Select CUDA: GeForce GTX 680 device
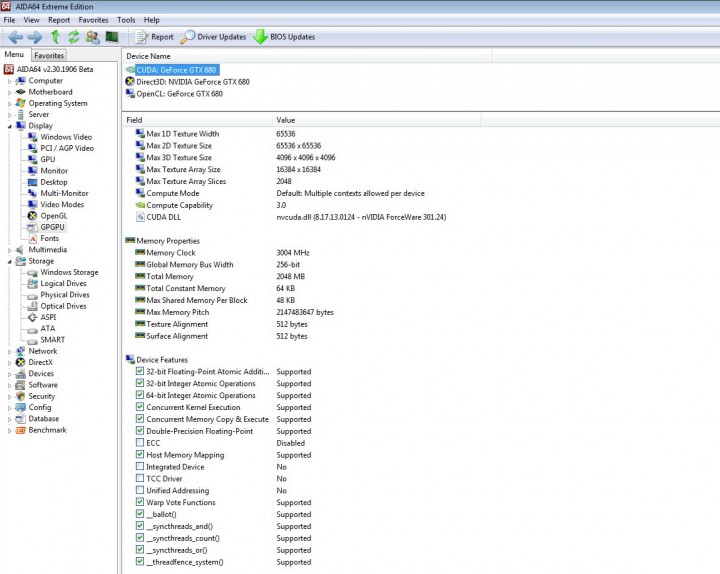 pos(176,70)
